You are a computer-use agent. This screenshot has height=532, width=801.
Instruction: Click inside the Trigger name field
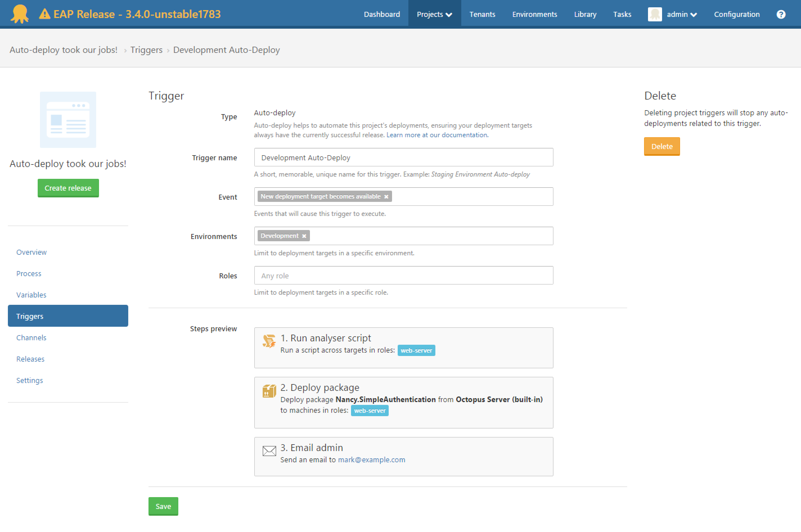click(403, 157)
